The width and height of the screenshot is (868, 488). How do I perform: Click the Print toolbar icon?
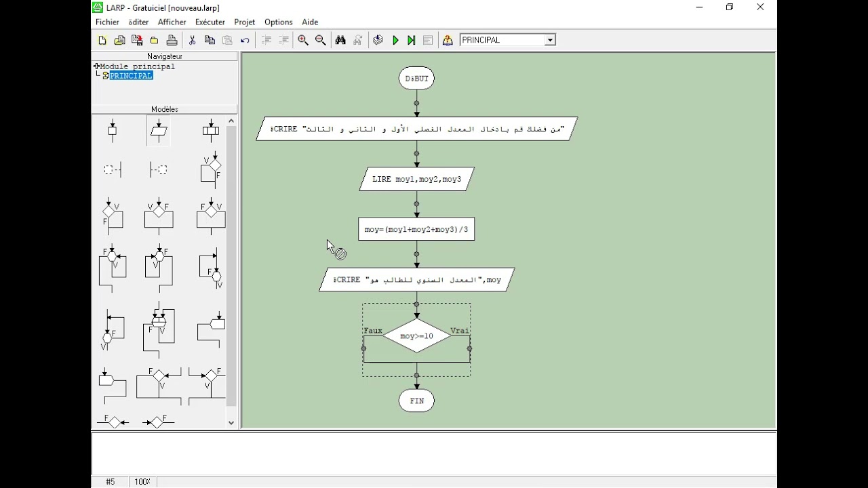(172, 40)
